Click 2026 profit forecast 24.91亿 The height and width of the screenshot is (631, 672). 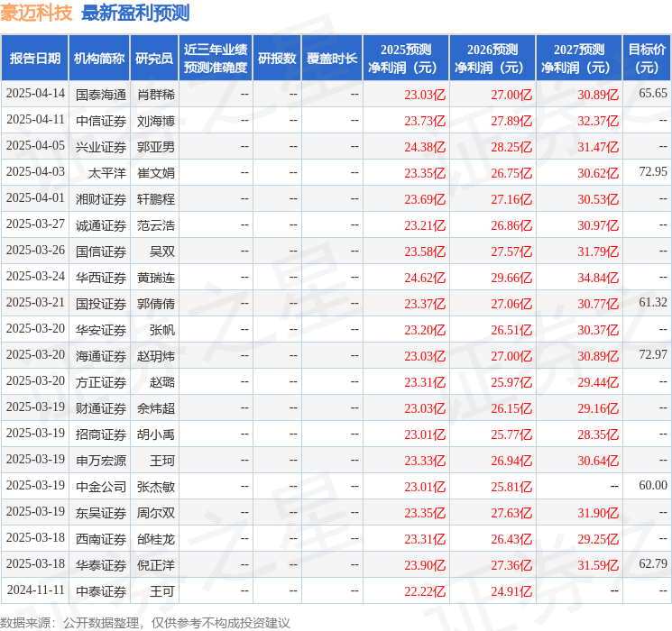click(511, 591)
